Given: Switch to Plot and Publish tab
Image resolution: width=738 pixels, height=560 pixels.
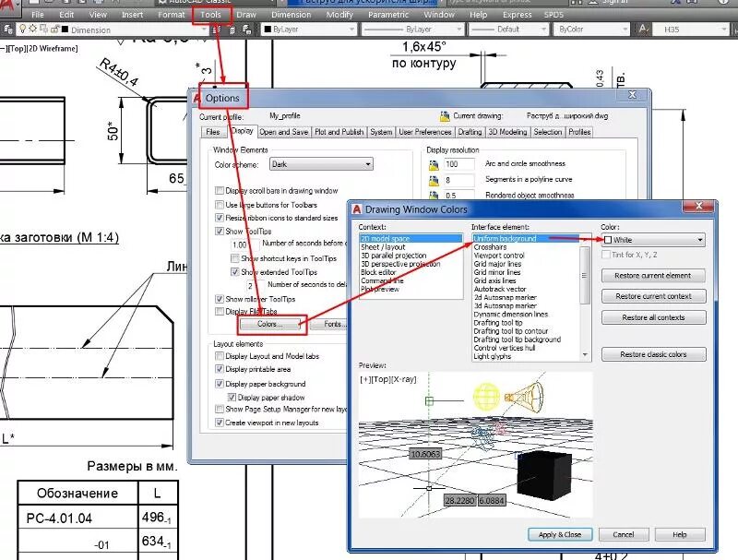Looking at the screenshot, I should point(339,132).
